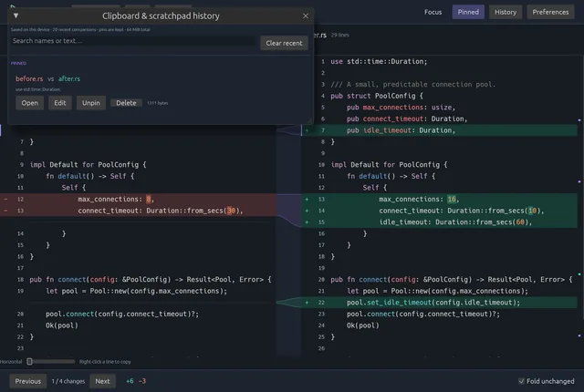The height and width of the screenshot is (392, 584).
Task: Open the Pinned view
Action: click(x=468, y=12)
